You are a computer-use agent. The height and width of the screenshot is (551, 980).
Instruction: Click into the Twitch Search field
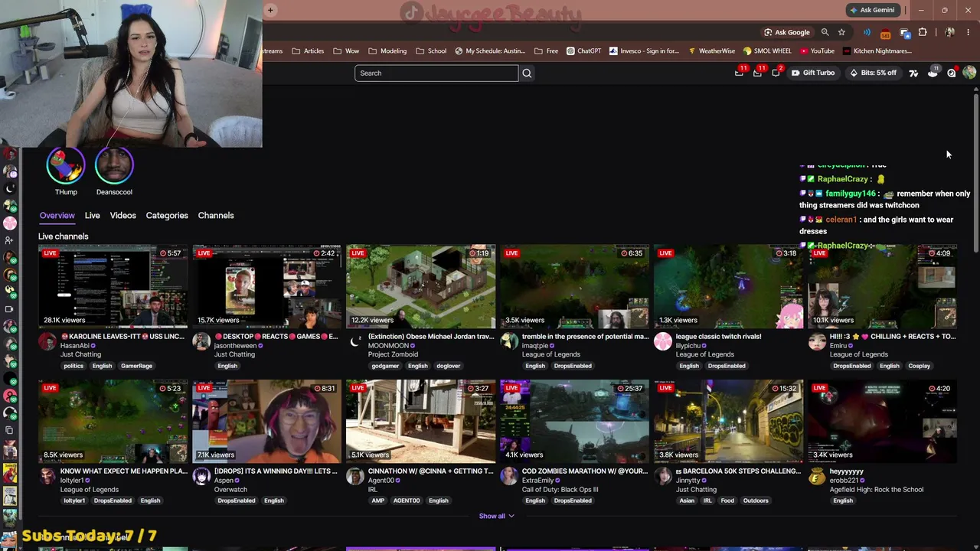(436, 73)
